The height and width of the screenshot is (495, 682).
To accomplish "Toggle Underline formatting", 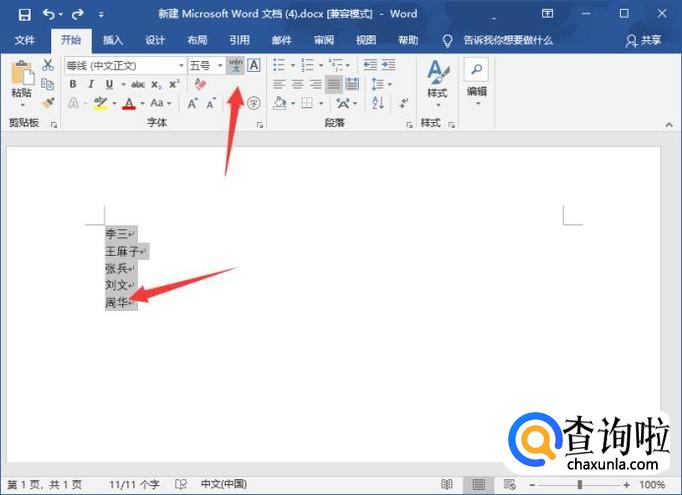I will (x=109, y=84).
